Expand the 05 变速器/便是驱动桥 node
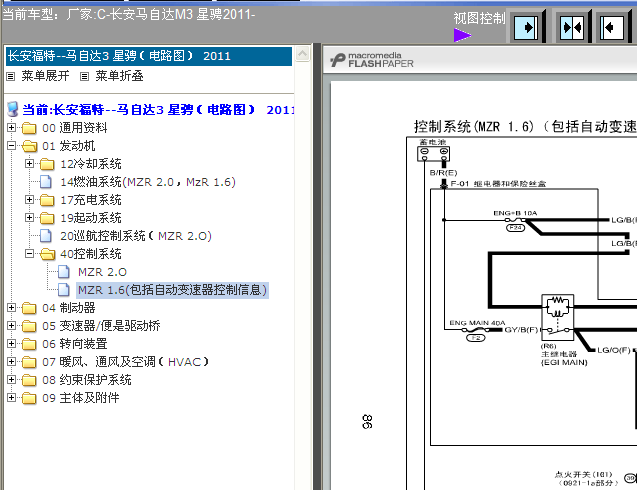637x490 pixels. click(11, 325)
